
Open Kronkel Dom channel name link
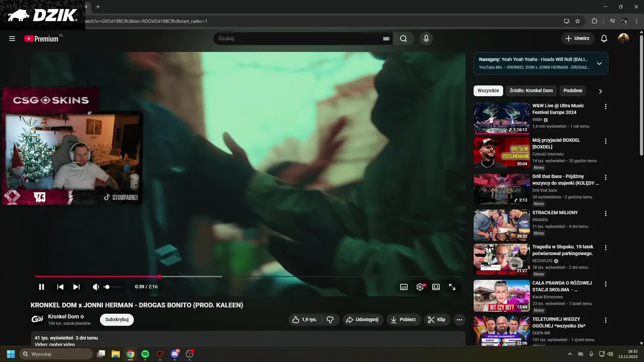tap(63, 317)
